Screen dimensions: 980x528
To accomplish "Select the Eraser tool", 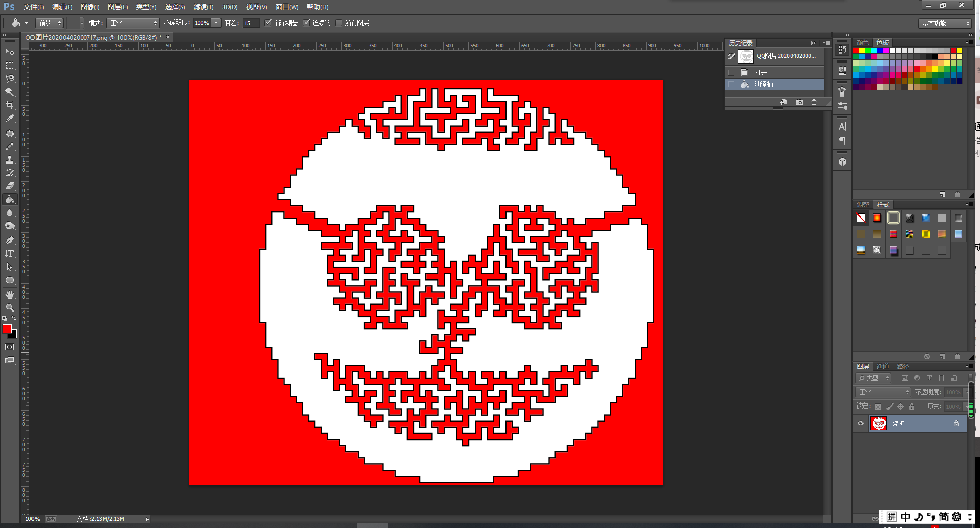I will click(x=10, y=186).
